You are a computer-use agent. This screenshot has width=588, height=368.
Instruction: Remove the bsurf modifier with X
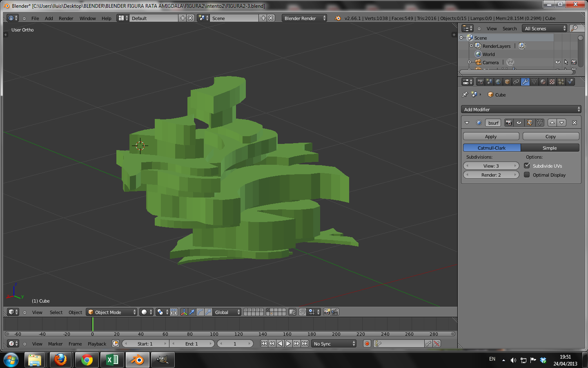[575, 123]
